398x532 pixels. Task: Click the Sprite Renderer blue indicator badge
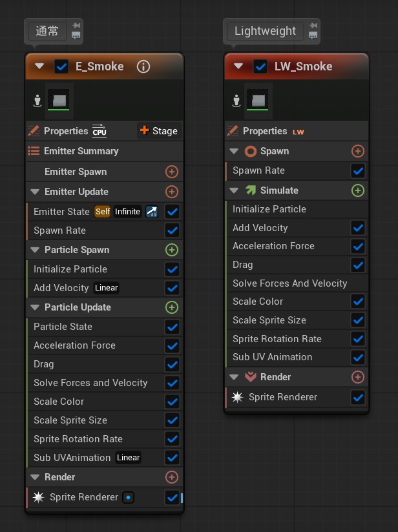[x=128, y=498]
